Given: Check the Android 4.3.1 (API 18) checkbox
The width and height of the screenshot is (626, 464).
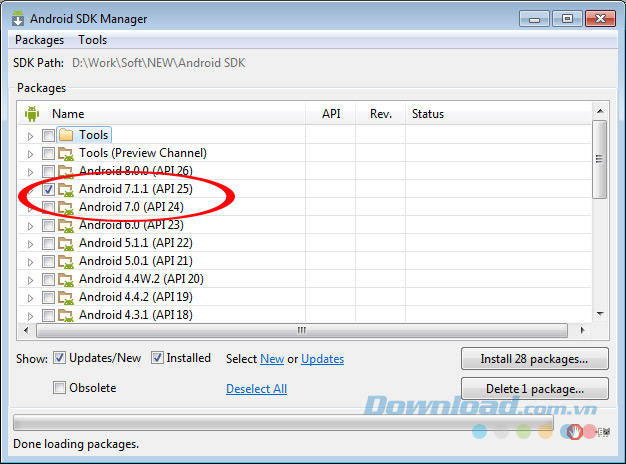Looking at the screenshot, I should (48, 315).
